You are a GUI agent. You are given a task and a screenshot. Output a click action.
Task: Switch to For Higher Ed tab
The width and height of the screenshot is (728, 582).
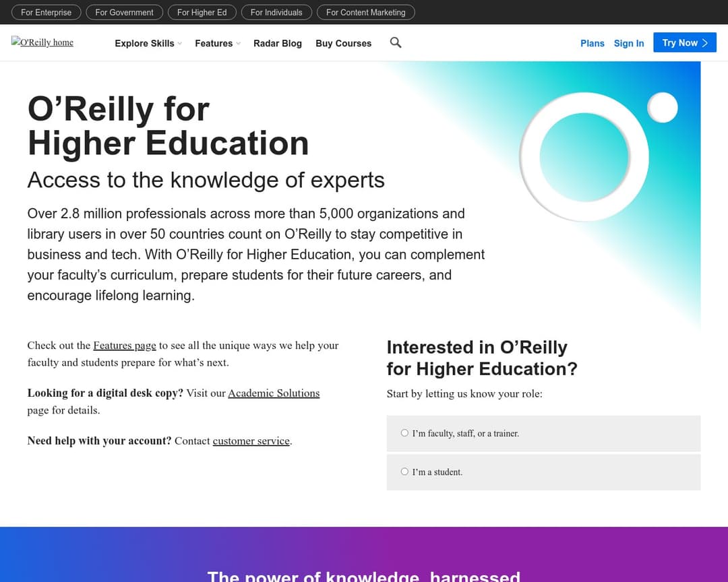point(202,13)
